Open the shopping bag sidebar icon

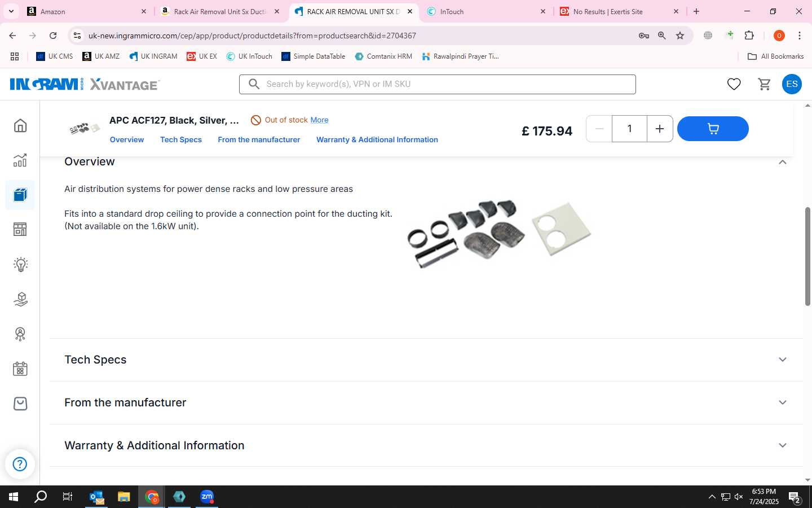(20, 404)
